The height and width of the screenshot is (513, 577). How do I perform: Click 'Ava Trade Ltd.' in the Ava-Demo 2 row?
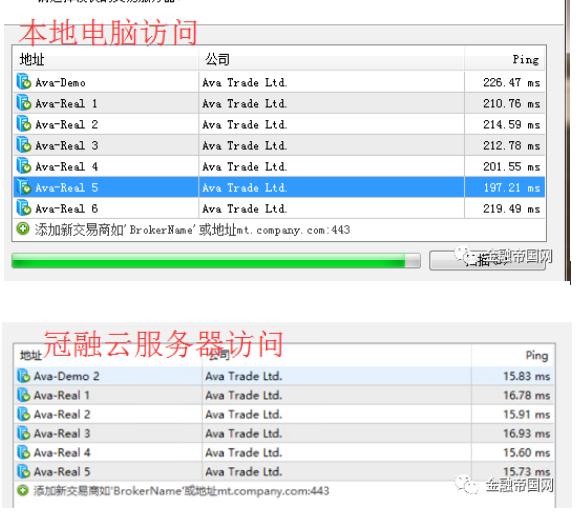click(x=244, y=376)
